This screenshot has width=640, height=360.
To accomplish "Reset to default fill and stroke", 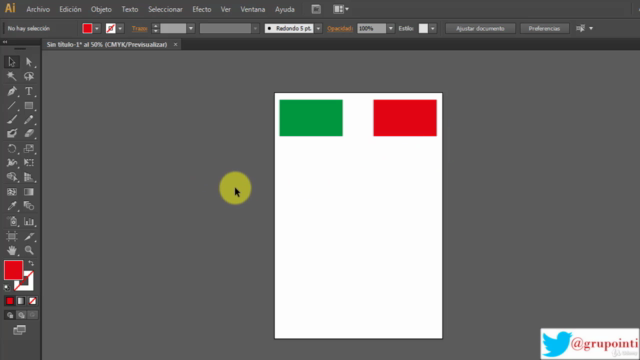I will click(7, 288).
